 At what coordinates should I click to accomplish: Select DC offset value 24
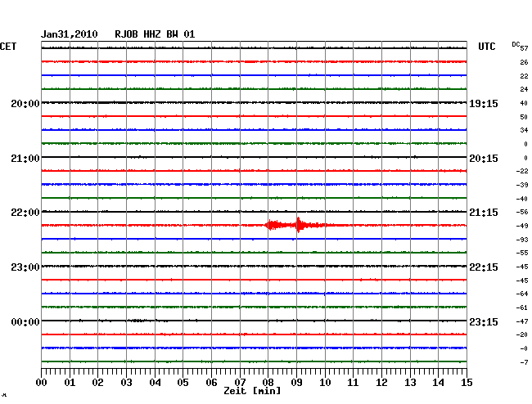click(x=524, y=89)
